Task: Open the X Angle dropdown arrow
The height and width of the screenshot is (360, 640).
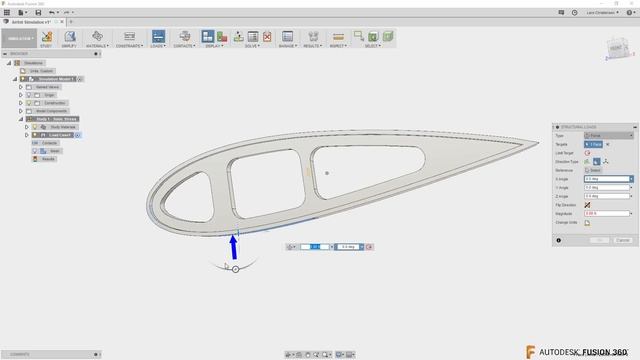Action: (x=631, y=179)
